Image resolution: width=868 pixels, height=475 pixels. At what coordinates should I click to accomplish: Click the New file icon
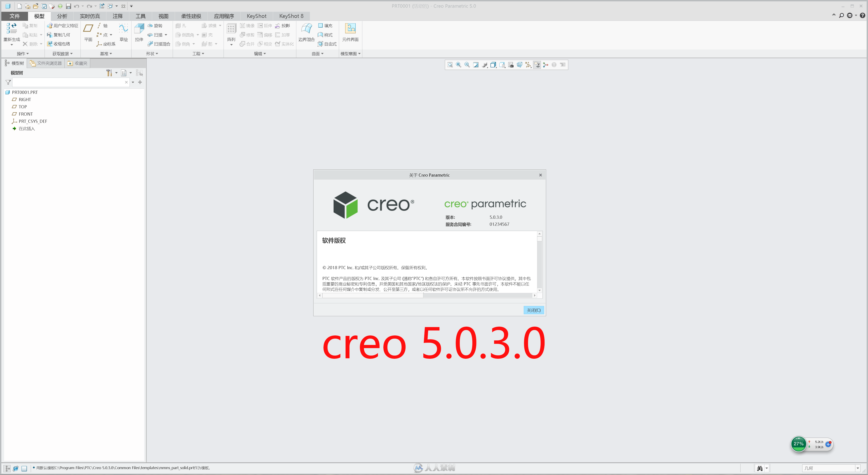[19, 6]
